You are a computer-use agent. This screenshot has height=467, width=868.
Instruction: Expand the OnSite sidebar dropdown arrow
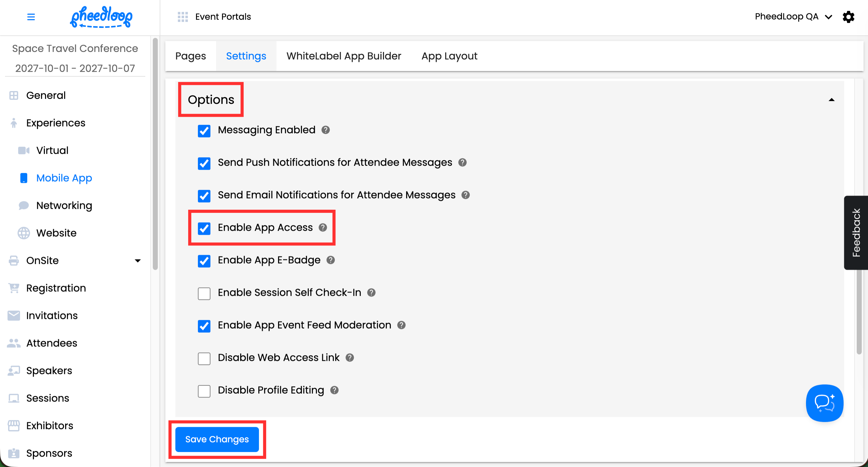pyautogui.click(x=137, y=261)
